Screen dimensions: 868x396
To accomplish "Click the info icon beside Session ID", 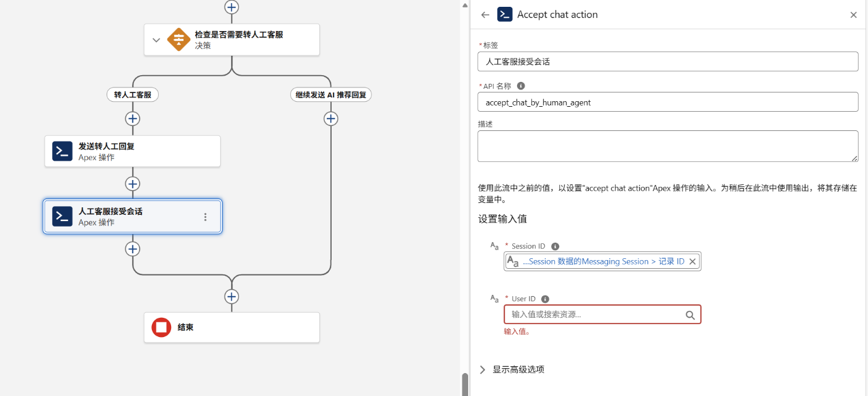I will point(555,246).
